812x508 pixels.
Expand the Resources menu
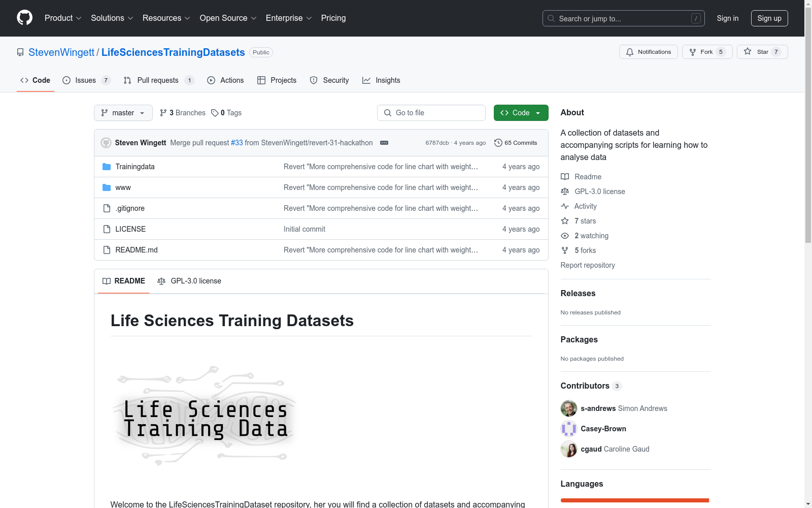click(x=166, y=18)
